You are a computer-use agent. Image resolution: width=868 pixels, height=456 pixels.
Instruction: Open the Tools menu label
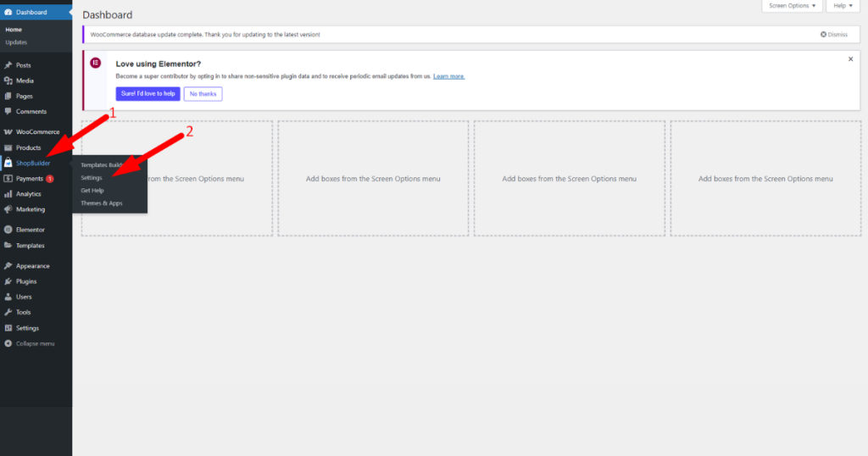click(x=23, y=312)
